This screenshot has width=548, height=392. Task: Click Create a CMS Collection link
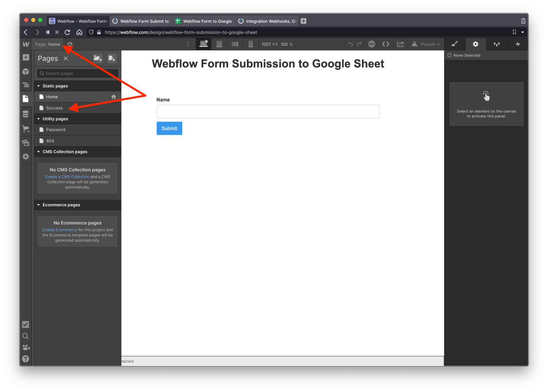[67, 177]
